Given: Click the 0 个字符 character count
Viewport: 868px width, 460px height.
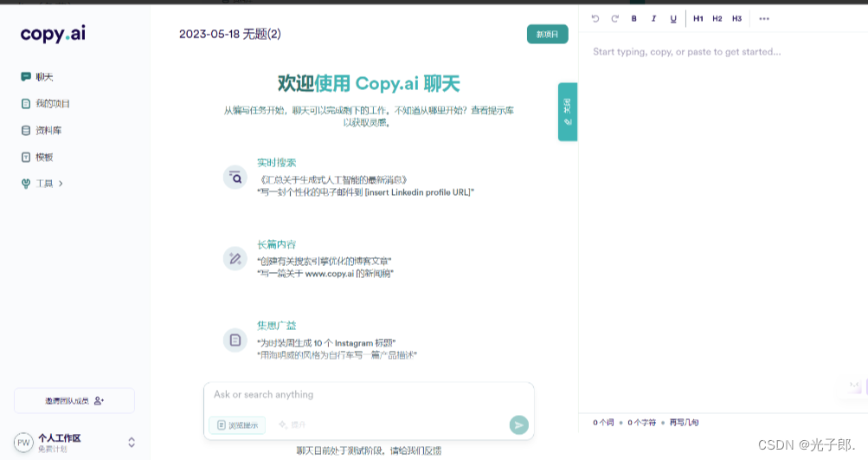Looking at the screenshot, I should pyautogui.click(x=641, y=423).
